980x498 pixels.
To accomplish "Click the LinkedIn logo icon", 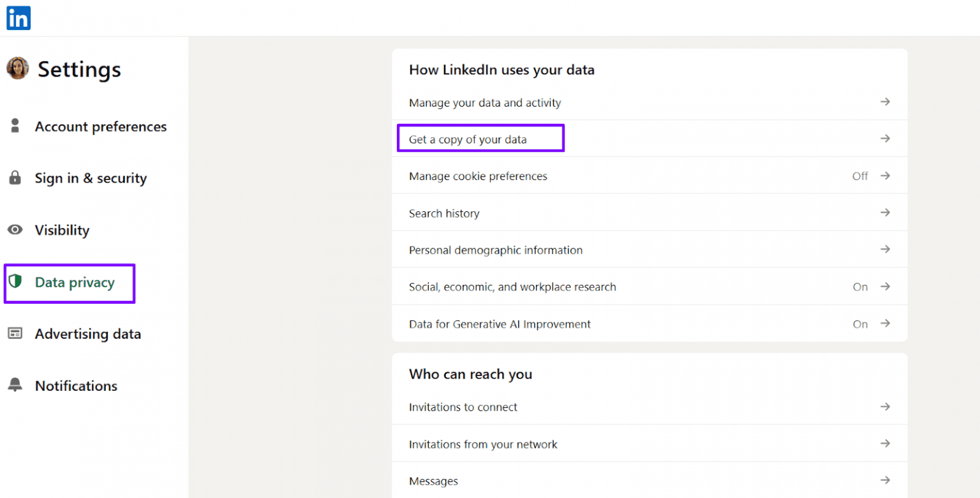I will 18,18.
